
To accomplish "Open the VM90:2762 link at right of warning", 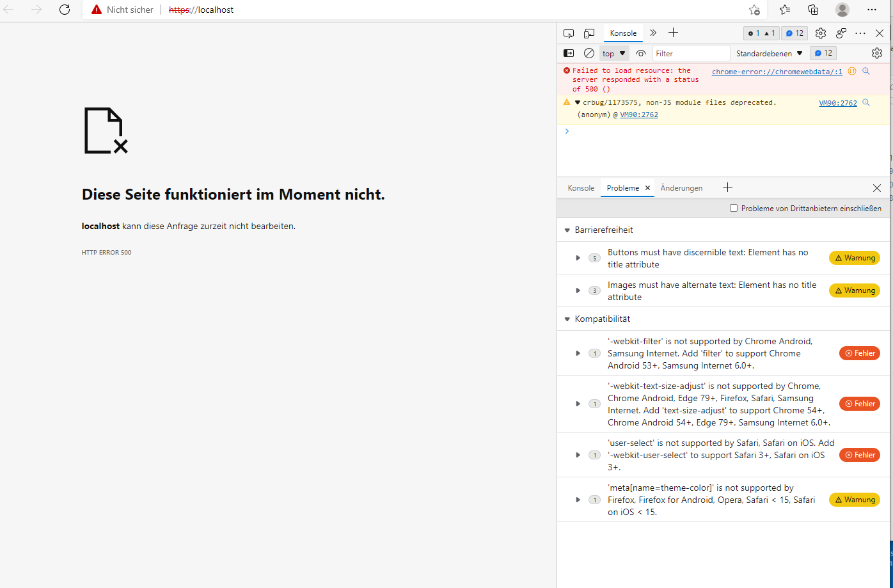I will click(x=838, y=103).
